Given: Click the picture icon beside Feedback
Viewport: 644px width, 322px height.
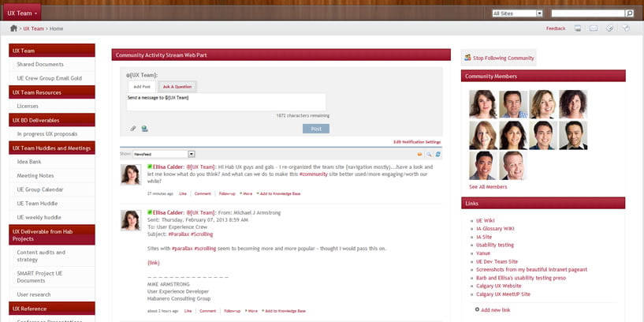Looking at the screenshot, I should (x=578, y=28).
